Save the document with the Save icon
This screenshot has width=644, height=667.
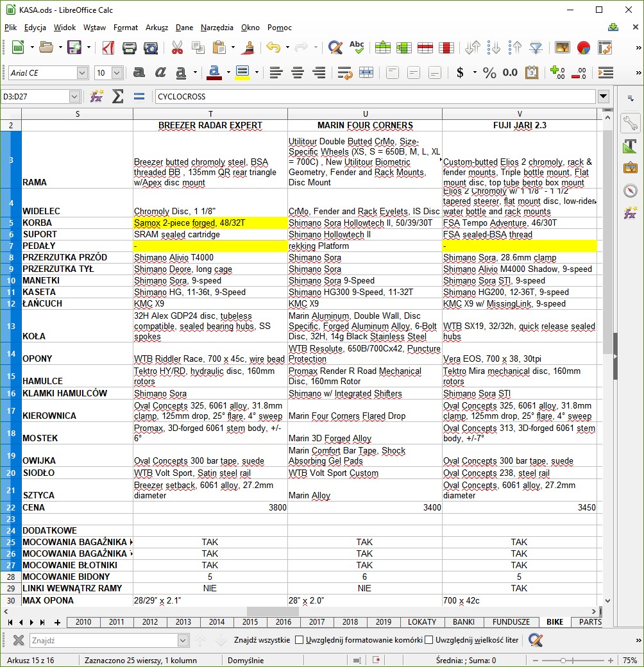click(x=74, y=47)
